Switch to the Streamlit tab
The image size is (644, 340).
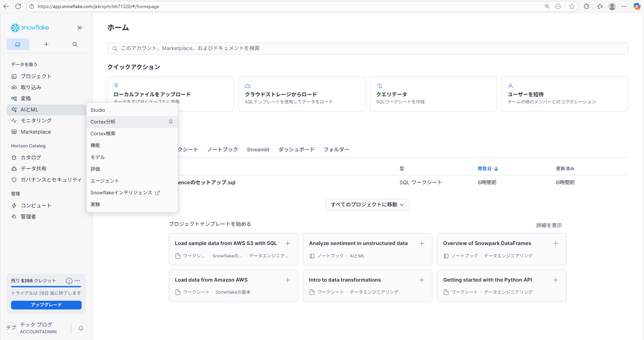pyautogui.click(x=258, y=149)
